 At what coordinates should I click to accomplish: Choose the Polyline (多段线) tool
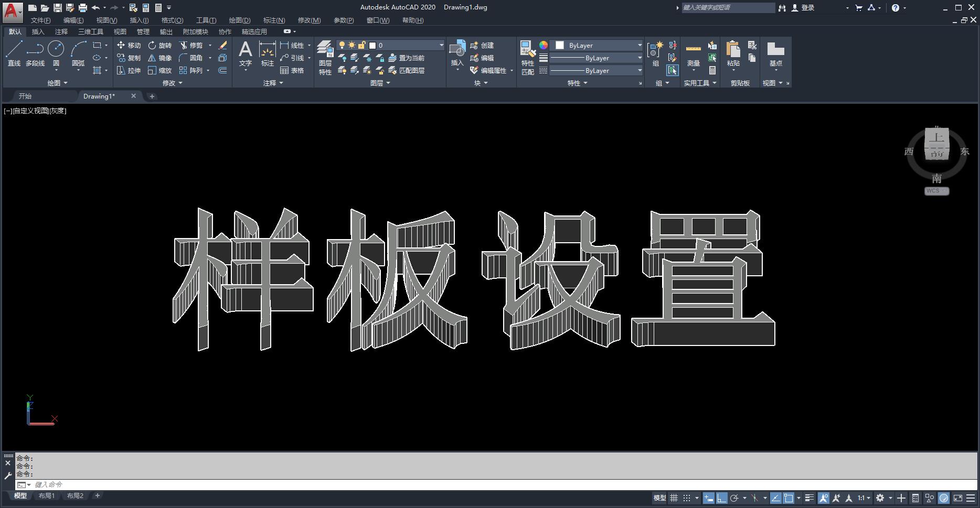pyautogui.click(x=35, y=53)
